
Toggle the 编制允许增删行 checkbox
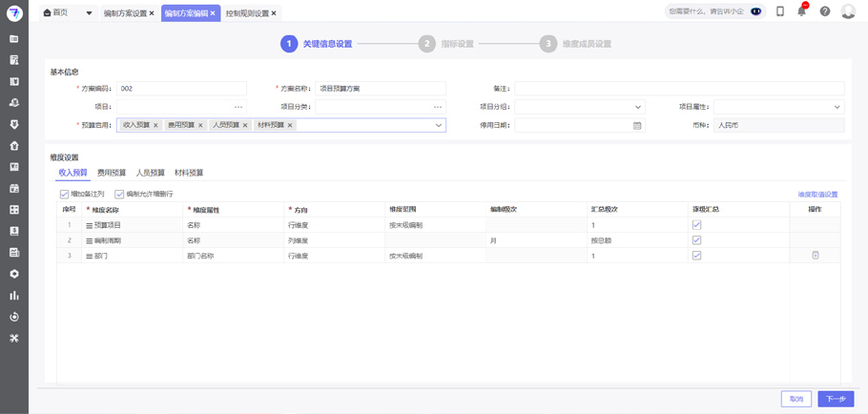119,194
